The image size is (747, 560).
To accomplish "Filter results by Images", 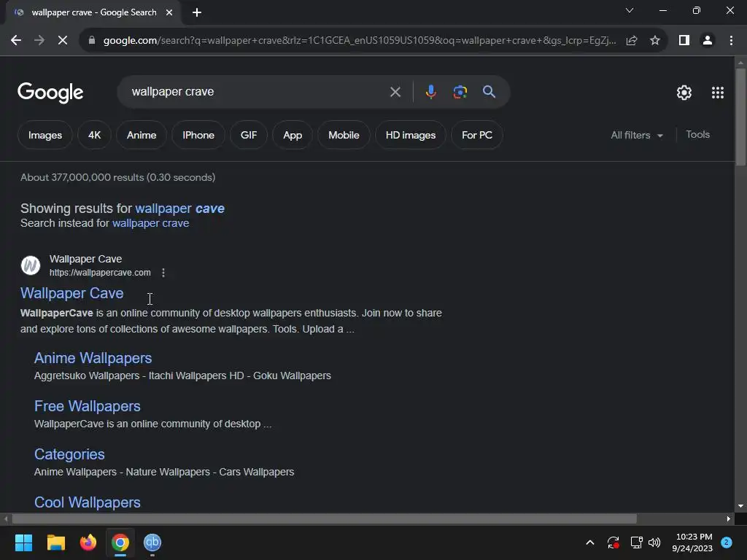I will 44,135.
